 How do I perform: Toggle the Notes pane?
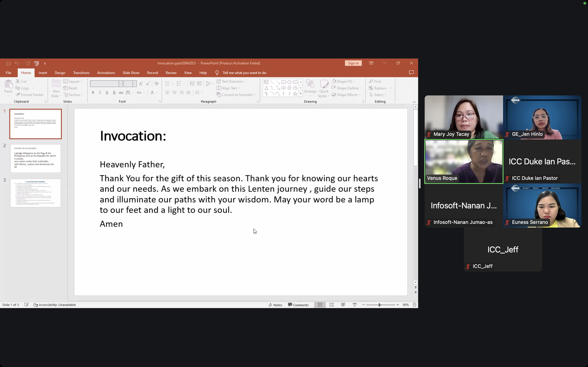(x=276, y=305)
